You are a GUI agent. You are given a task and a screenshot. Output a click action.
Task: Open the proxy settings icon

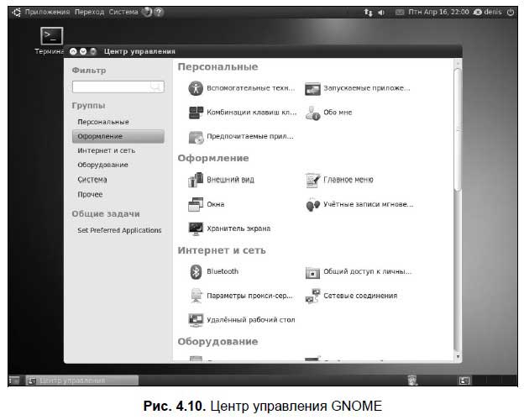[x=196, y=296]
